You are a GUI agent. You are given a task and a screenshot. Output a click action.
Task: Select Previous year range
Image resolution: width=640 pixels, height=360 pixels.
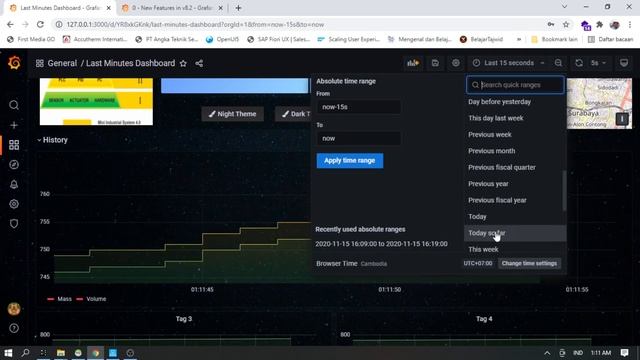click(x=514, y=184)
